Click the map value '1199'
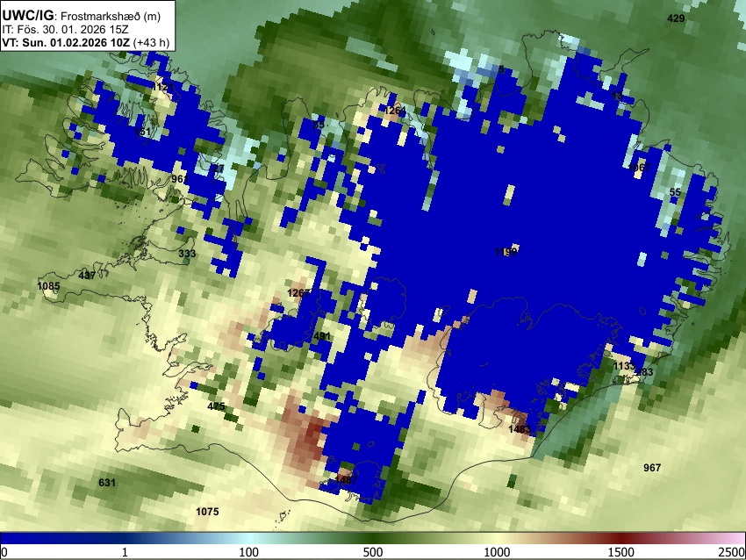This screenshot has height=560, width=746. 506,252
